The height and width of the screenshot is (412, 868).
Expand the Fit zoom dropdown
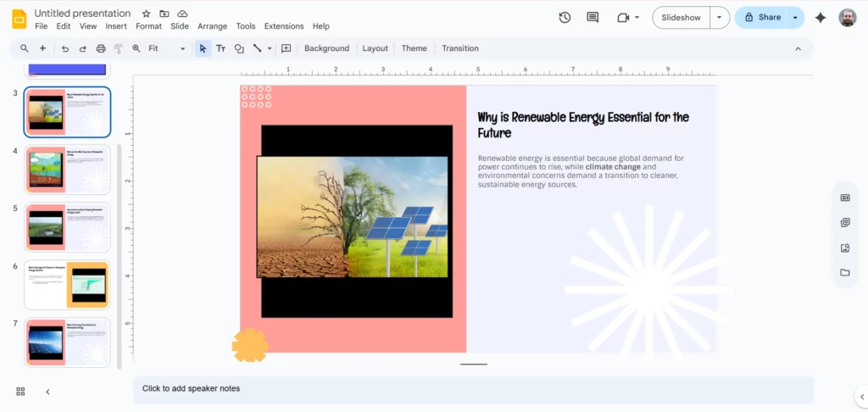[x=182, y=48]
